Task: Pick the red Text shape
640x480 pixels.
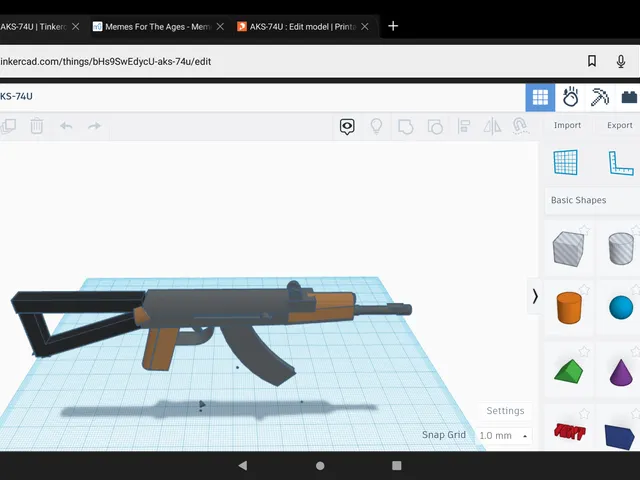Action: 569,431
